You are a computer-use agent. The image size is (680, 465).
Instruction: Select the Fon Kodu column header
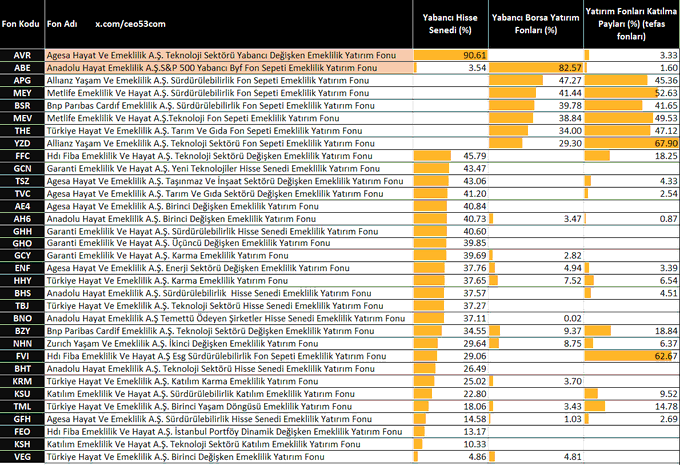pyautogui.click(x=22, y=21)
